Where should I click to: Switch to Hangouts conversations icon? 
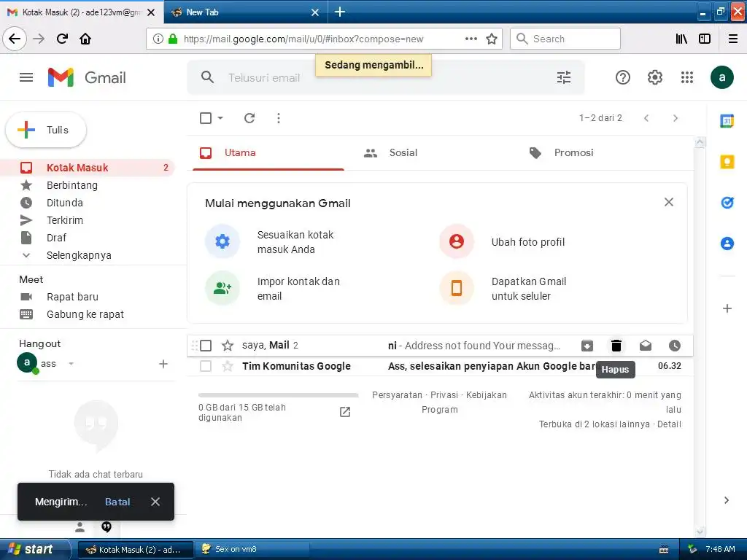[107, 526]
